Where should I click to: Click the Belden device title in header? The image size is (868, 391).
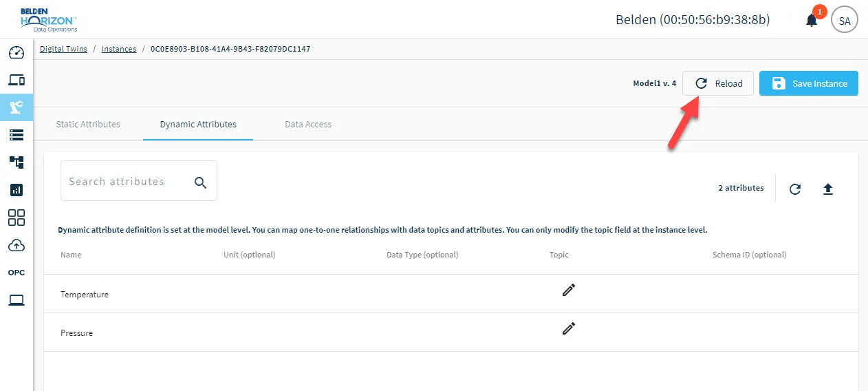pyautogui.click(x=693, y=20)
